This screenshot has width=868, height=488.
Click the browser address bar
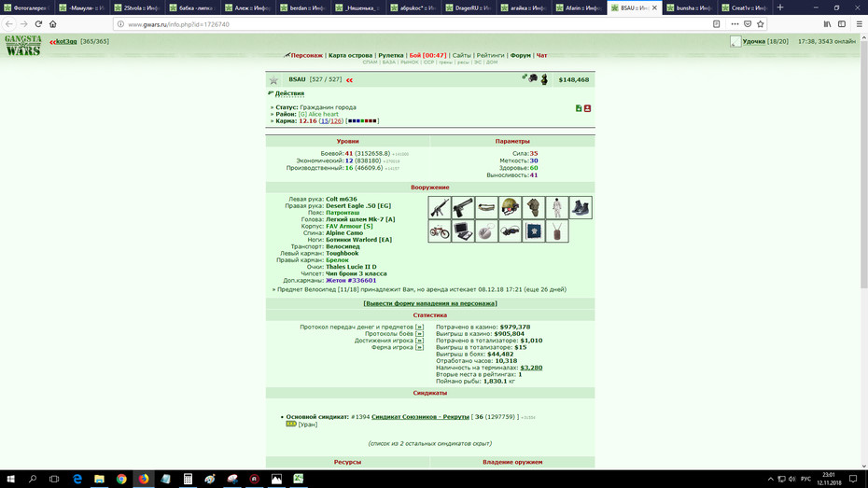pos(413,24)
